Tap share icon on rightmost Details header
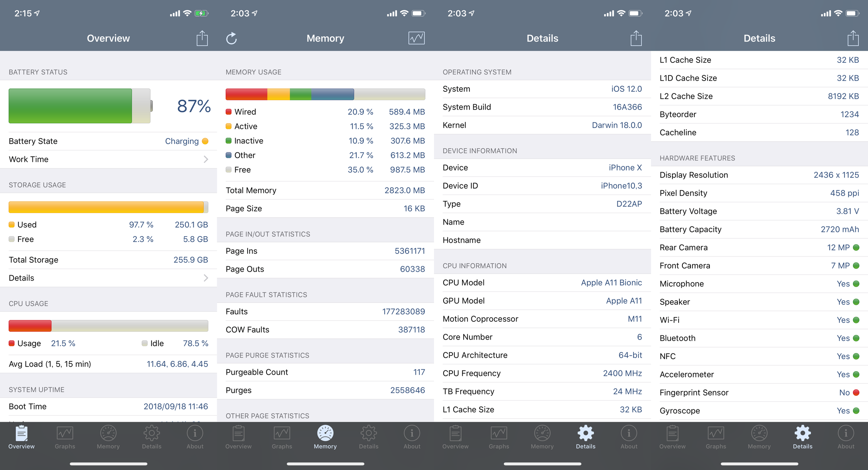Image resolution: width=868 pixels, height=470 pixels. (x=853, y=38)
